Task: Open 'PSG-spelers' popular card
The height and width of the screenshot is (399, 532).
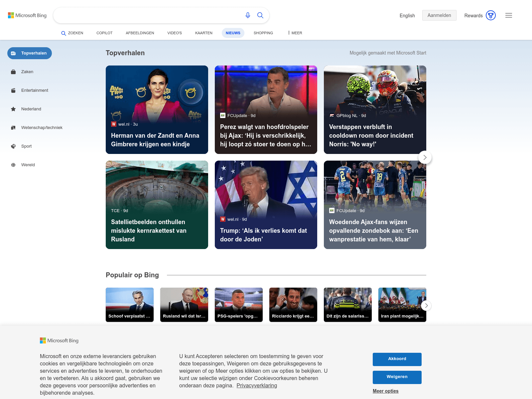Action: 239,305
